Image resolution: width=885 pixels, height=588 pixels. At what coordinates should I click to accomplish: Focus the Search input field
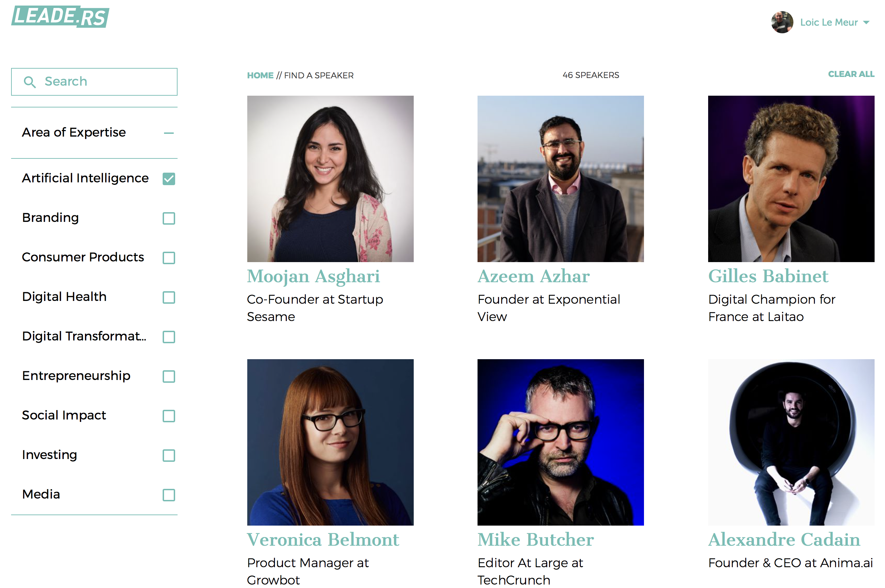click(94, 82)
